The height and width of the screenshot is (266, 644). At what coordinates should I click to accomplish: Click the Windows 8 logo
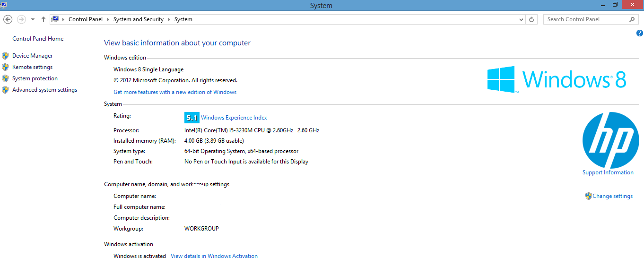point(557,79)
